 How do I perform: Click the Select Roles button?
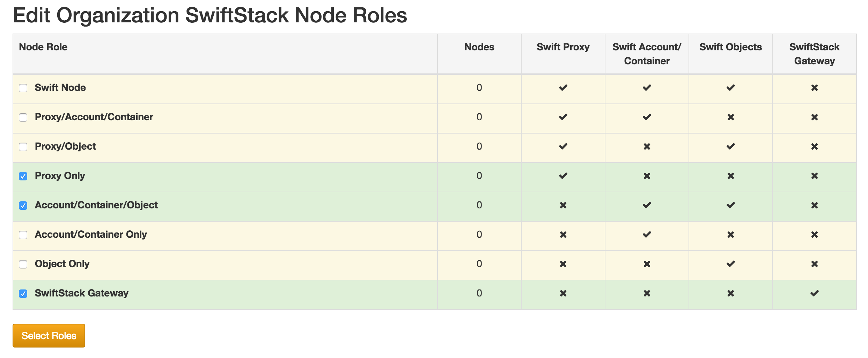coord(49,336)
